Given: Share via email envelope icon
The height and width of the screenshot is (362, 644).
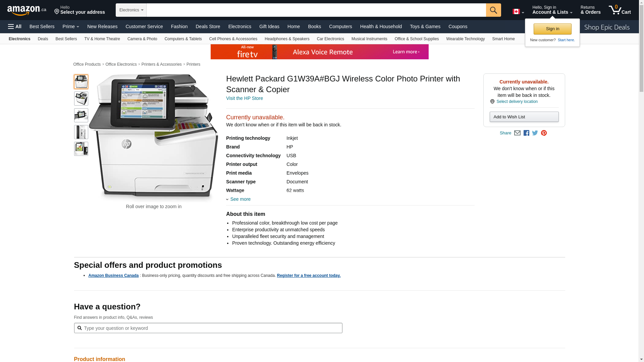Looking at the screenshot, I should 517,133.
